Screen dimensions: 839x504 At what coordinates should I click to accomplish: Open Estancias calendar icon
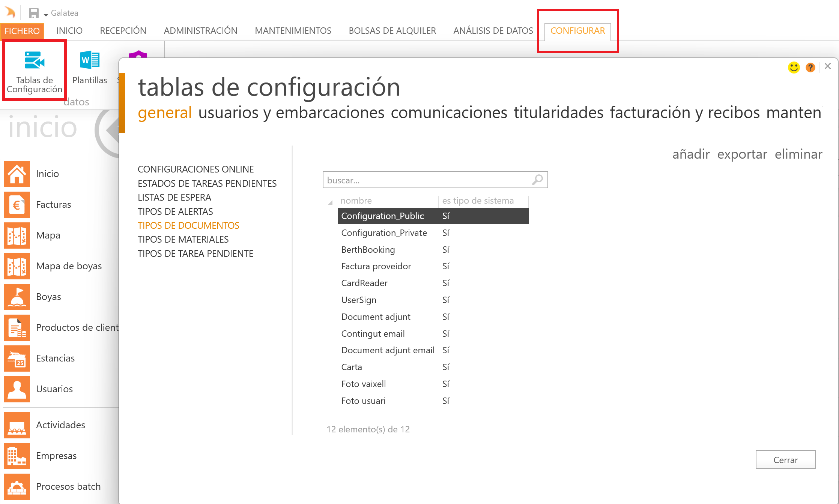[17, 358]
